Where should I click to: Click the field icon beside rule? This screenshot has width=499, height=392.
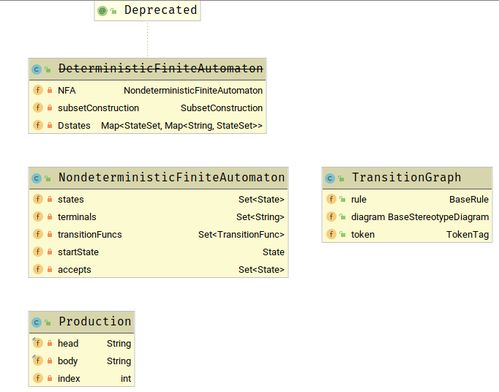[x=331, y=199]
